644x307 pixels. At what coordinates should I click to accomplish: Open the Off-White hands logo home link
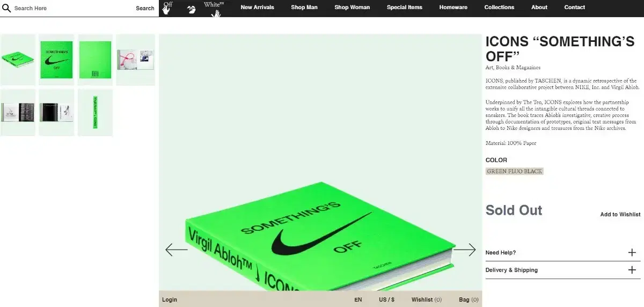(193, 8)
